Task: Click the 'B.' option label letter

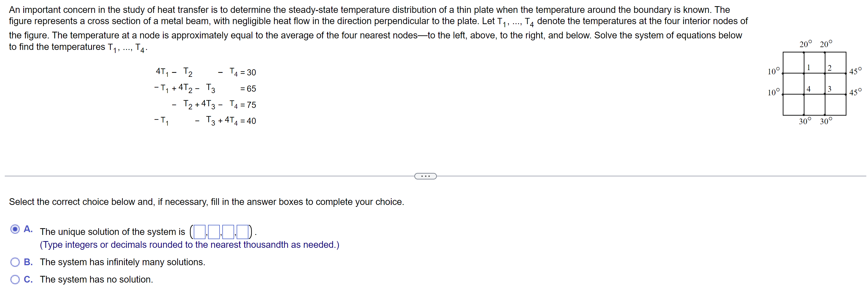Action: (x=28, y=262)
